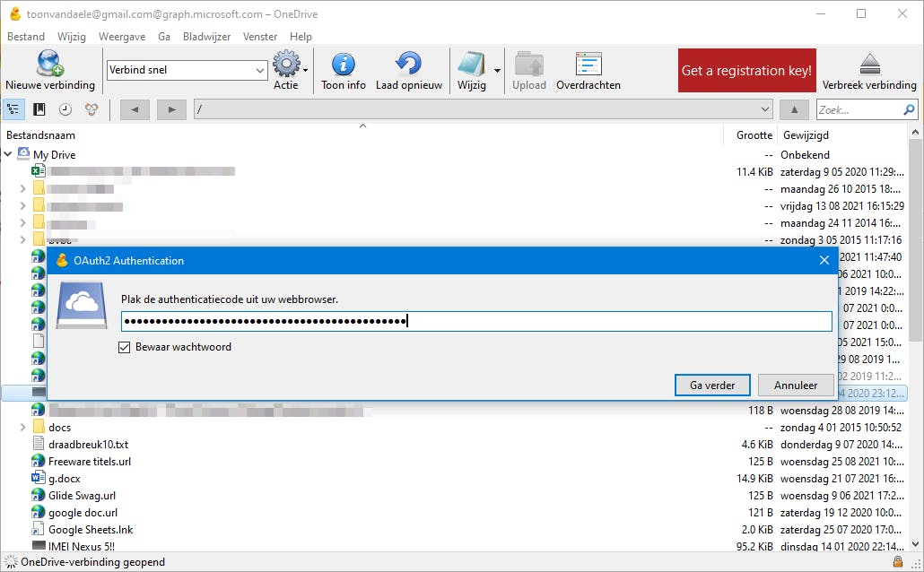924x572 pixels.
Task: Click the 11.4 KiB size cell
Action: coord(754,172)
